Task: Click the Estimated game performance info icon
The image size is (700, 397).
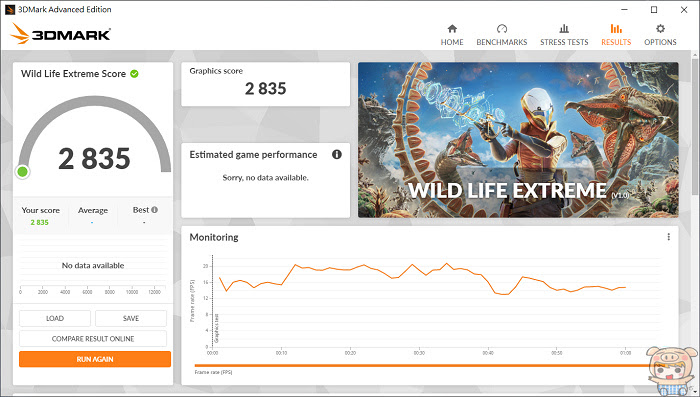Action: coord(337,155)
